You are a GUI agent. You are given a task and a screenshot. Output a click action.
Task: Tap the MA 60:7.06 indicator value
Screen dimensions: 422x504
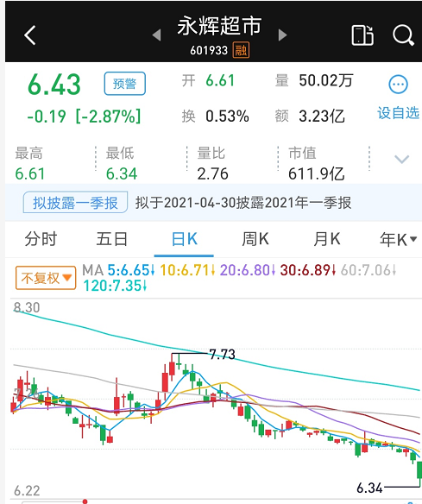368,270
